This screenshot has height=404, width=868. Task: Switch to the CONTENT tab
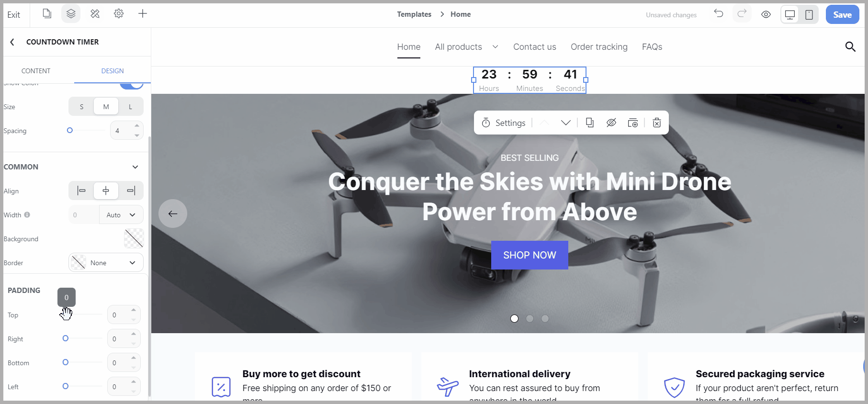click(x=36, y=71)
